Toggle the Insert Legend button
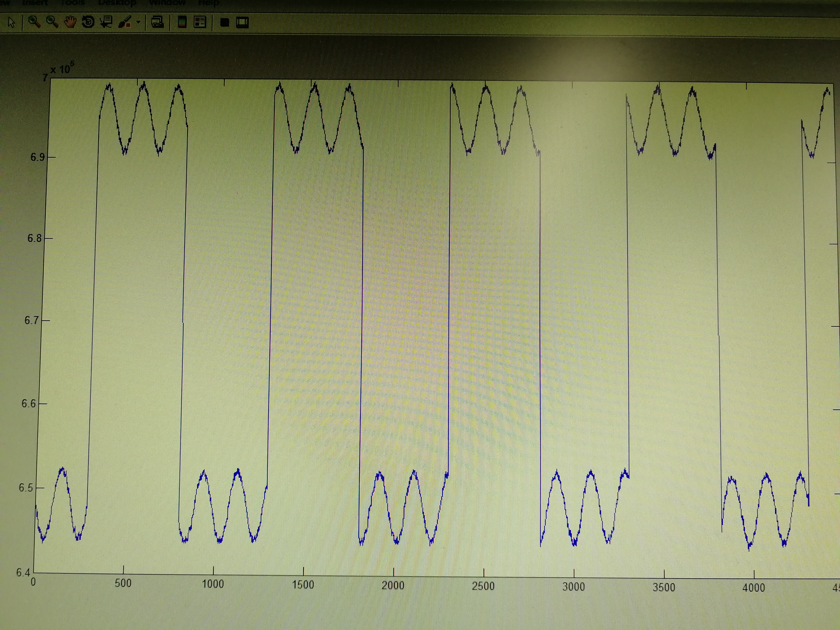The height and width of the screenshot is (630, 840). coord(200,22)
